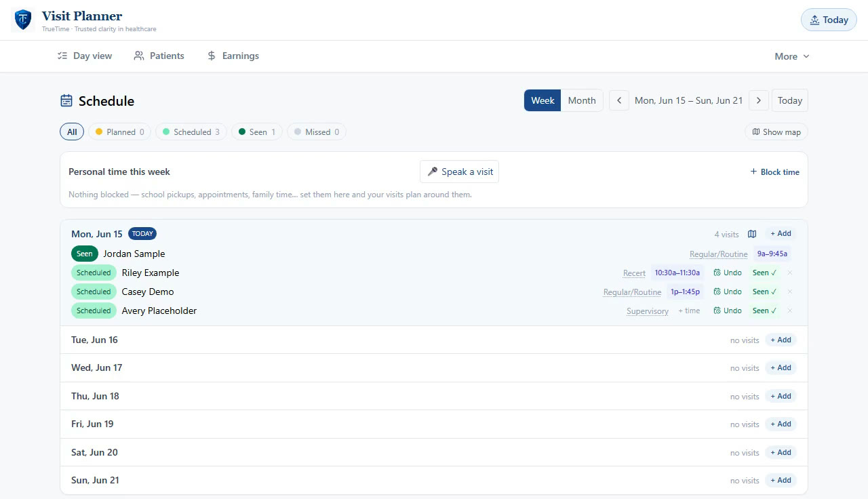Show the map view
868x499 pixels.
[776, 132]
